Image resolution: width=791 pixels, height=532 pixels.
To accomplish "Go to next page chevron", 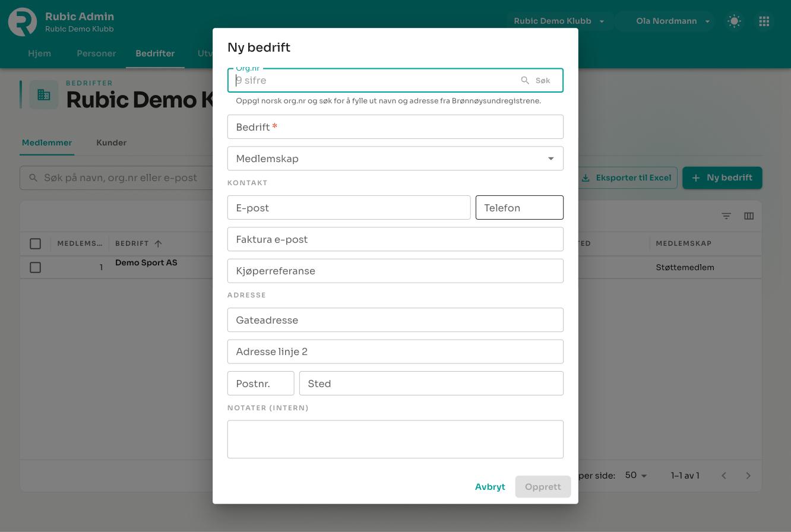I will [x=748, y=476].
